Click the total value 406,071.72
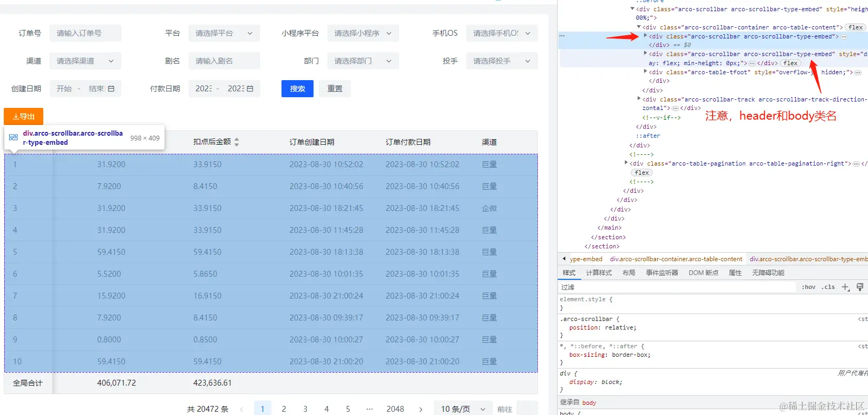868x415 pixels. 116,383
